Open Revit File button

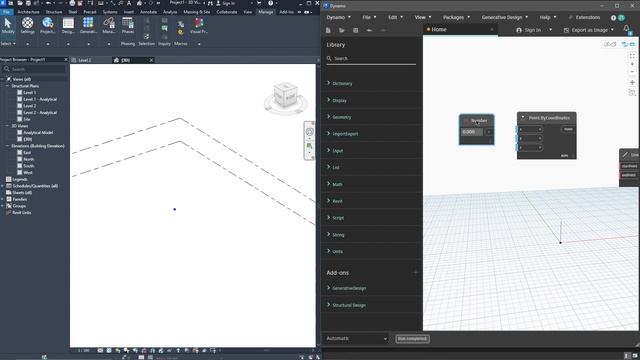click(7, 12)
